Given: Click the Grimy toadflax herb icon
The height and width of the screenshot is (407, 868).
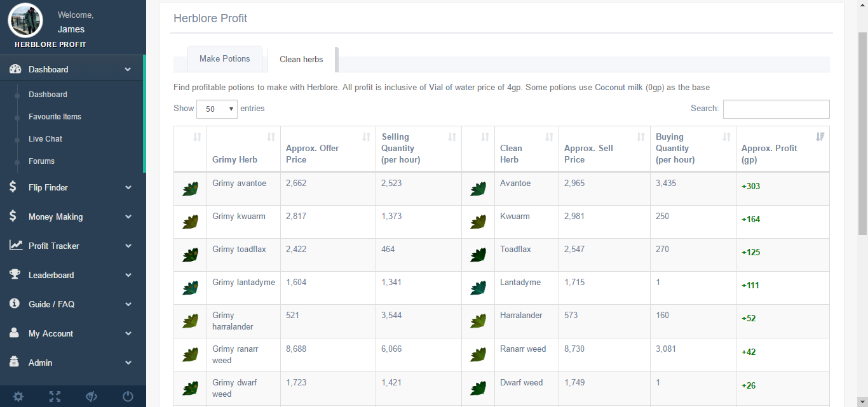Looking at the screenshot, I should [x=190, y=255].
